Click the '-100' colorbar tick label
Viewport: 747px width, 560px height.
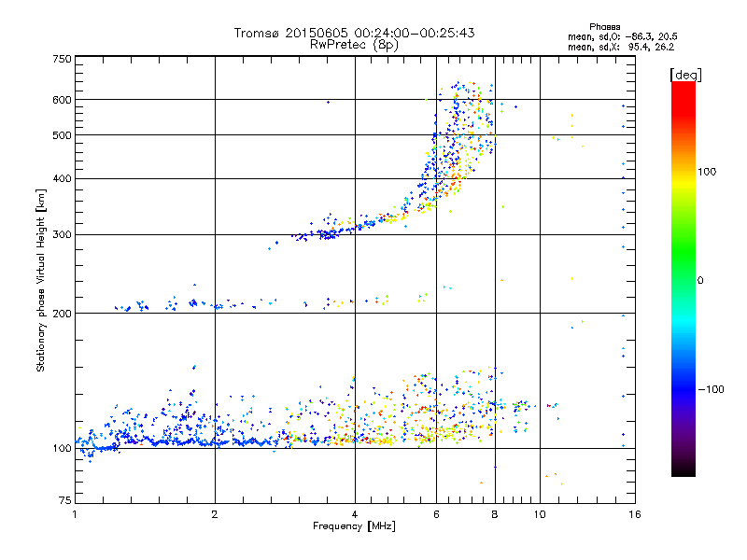(711, 389)
